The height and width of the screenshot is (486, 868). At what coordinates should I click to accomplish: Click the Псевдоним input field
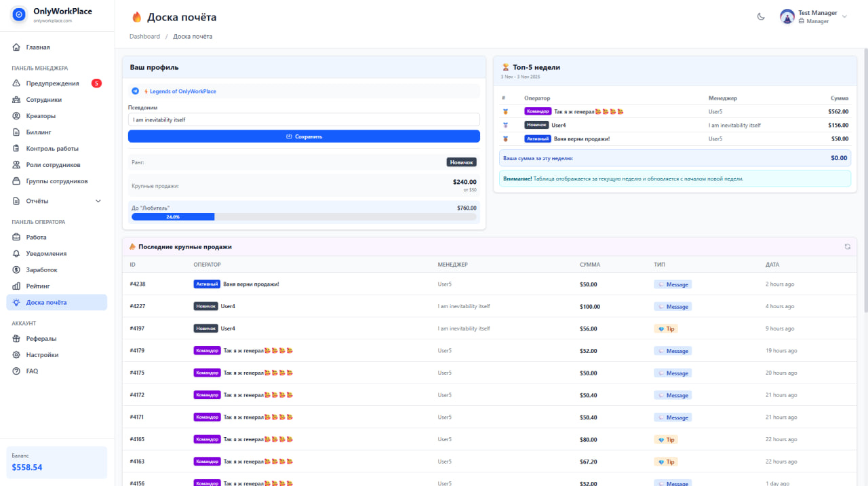pyautogui.click(x=304, y=119)
